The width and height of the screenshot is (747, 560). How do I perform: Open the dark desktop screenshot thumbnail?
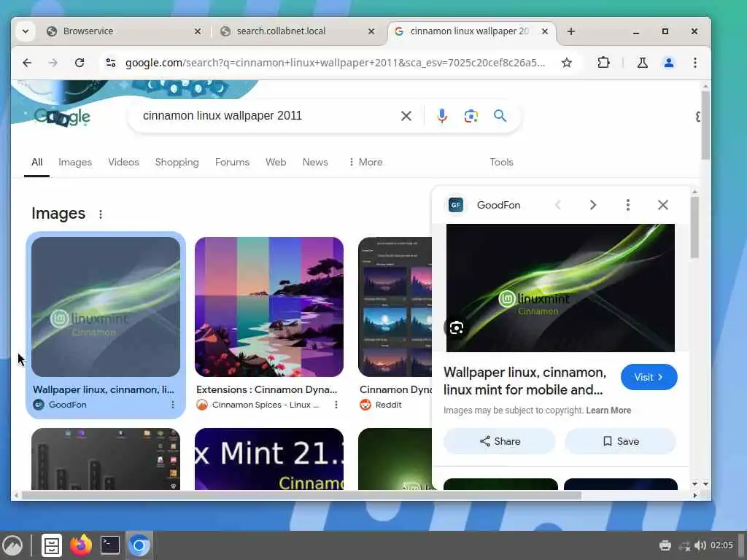pyautogui.click(x=106, y=459)
